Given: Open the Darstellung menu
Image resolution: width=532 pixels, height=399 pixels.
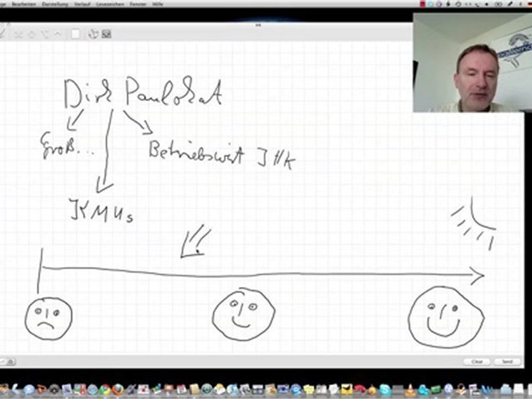Looking at the screenshot, I should pyautogui.click(x=55, y=4).
